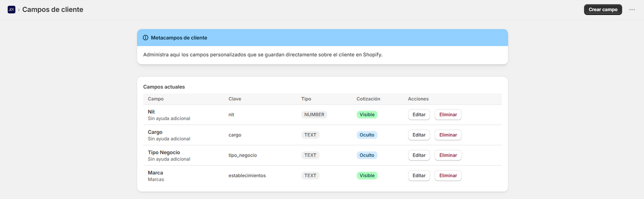Click the TEXT type badge in Tipo Negocio row

coord(310,156)
